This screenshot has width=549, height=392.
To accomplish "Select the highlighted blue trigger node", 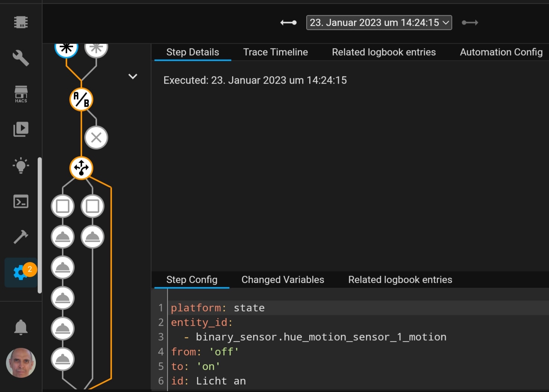I will click(x=66, y=48).
